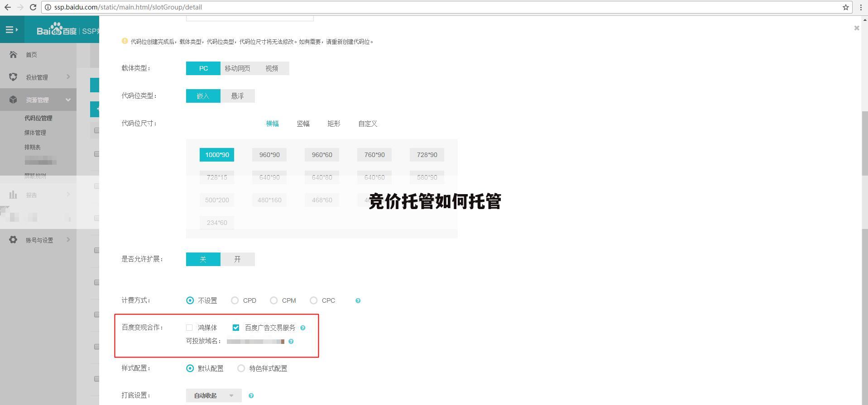The image size is (868, 405).
Task: Choose the 500*200 size button
Action: click(217, 200)
